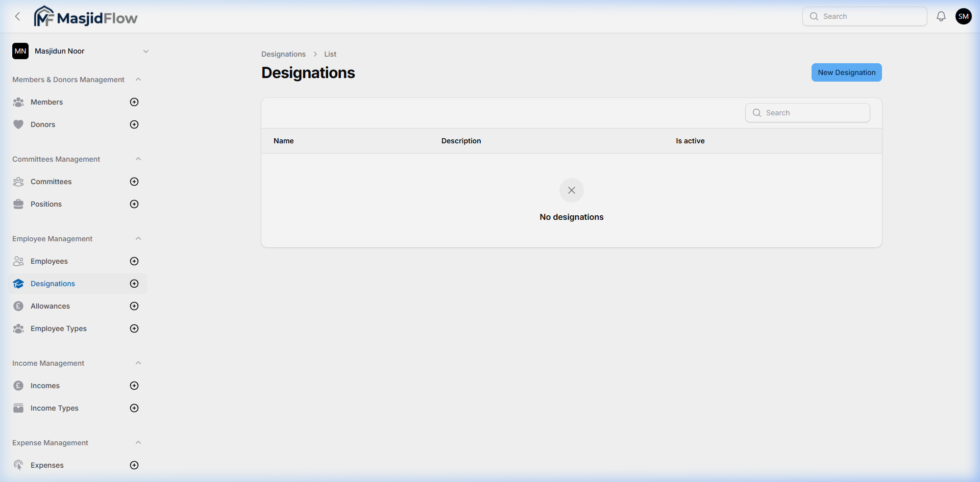Screen dimensions: 980x482
Task: Open the Committees section via its icon
Action: pyautogui.click(x=18, y=182)
